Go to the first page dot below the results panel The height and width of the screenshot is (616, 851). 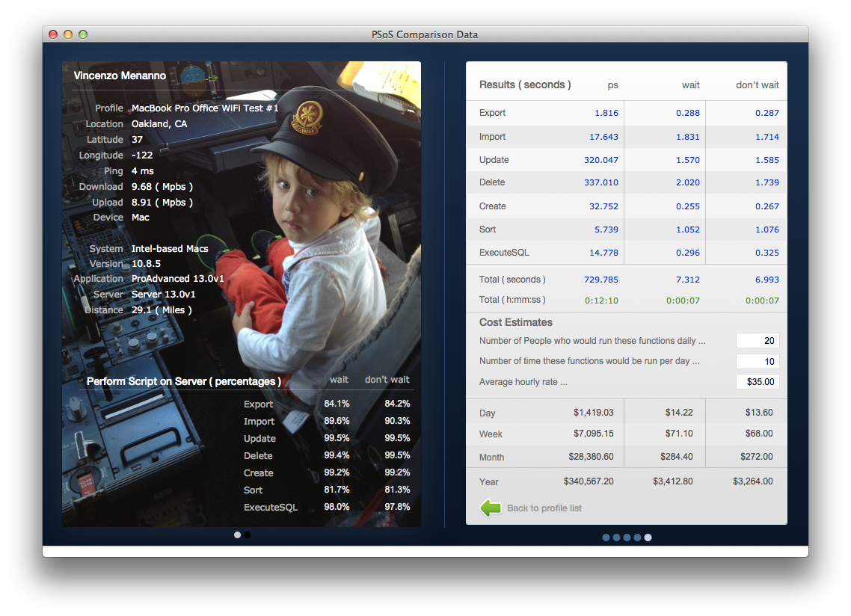[x=606, y=538]
